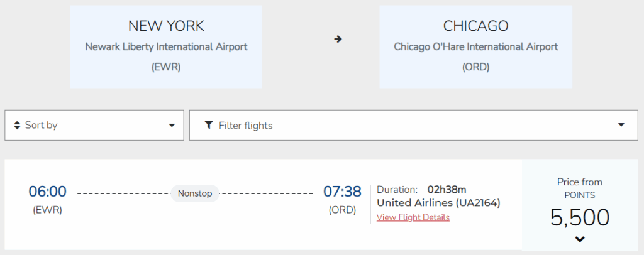This screenshot has width=644, height=255.
Task: Select the 5,500 points price
Action: [x=580, y=217]
